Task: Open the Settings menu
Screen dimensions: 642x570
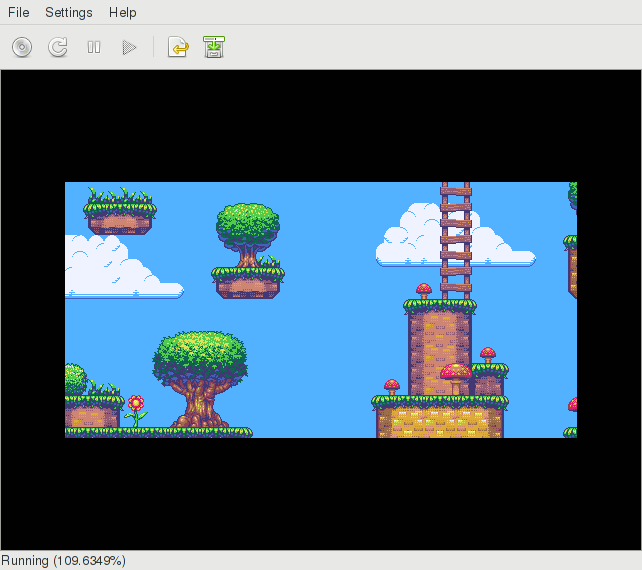Action: 69,12
